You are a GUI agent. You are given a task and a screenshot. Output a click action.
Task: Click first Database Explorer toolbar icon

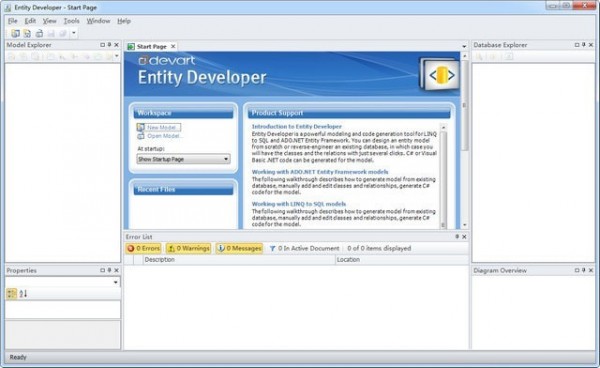(479, 57)
